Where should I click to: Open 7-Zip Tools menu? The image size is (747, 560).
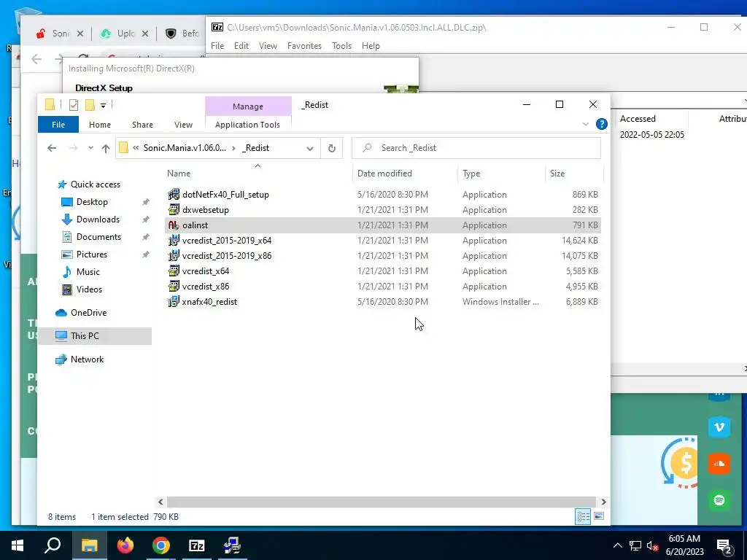[x=341, y=46]
